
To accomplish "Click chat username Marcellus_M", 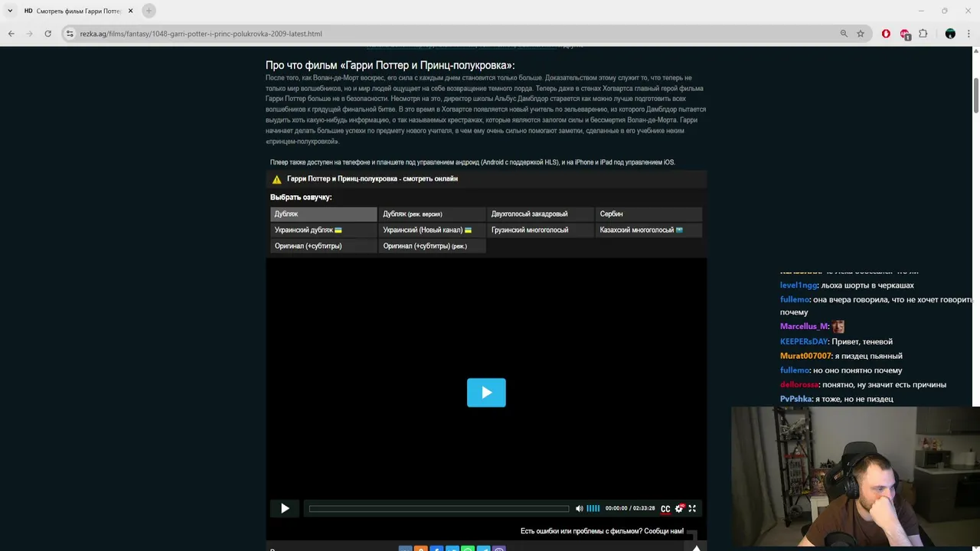I will [804, 327].
